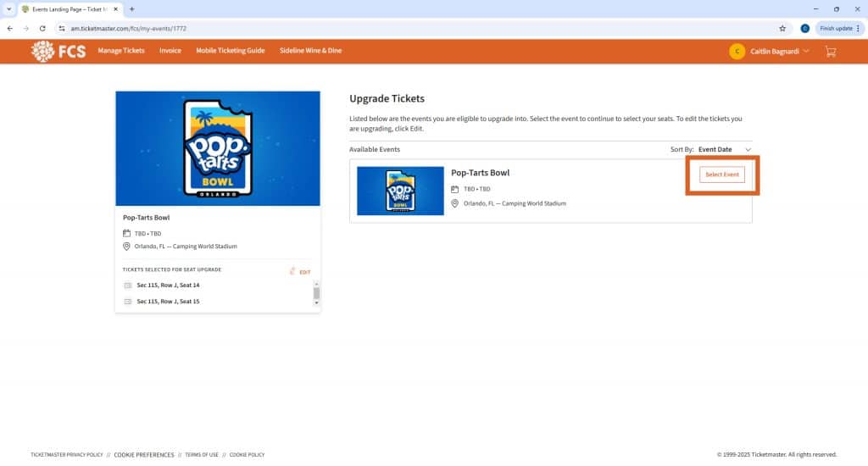
Task: Click the site information icon in address bar
Action: (61, 28)
